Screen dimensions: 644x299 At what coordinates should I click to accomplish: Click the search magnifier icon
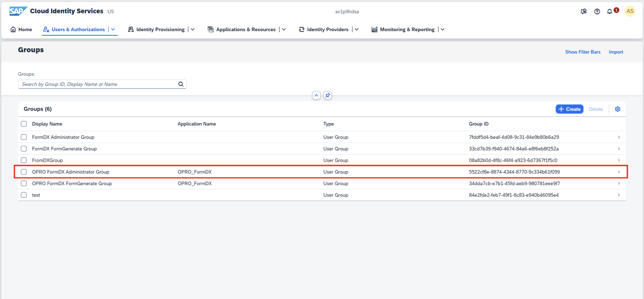(x=181, y=84)
